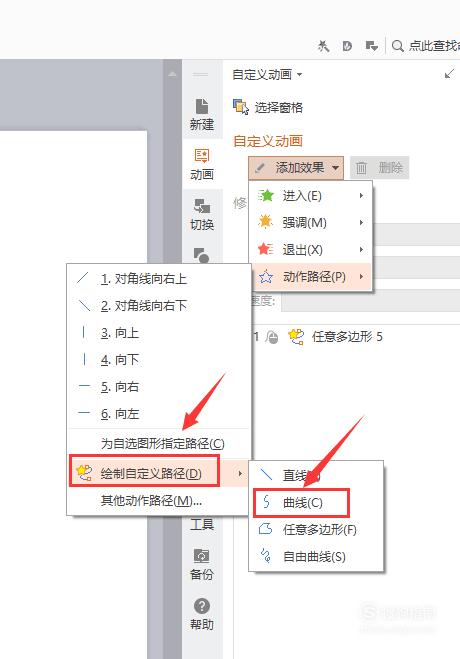The height and width of the screenshot is (659, 460).
Task: Select 自由曲线(S) path option
Action: tap(316, 557)
